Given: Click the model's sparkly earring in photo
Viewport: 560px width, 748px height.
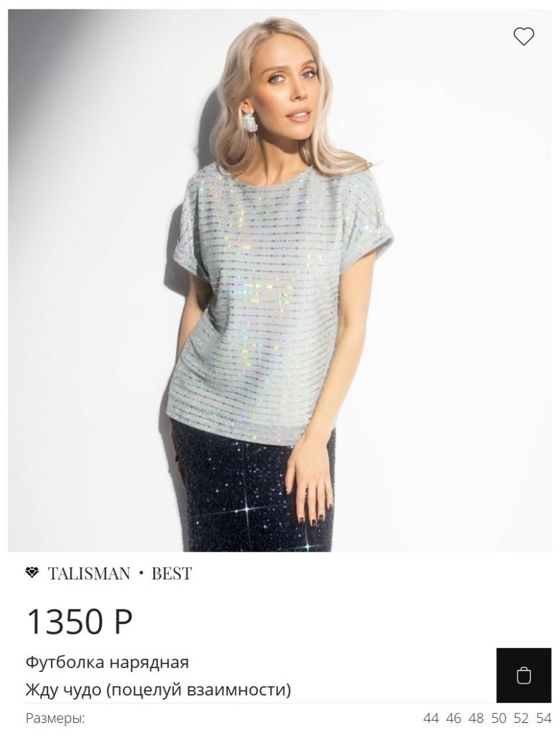Looking at the screenshot, I should pos(250,121).
